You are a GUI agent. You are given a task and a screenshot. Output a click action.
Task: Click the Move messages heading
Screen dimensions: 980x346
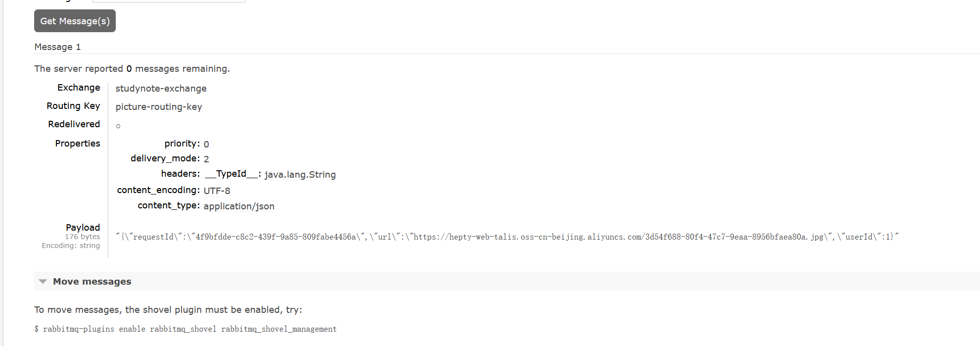click(92, 281)
